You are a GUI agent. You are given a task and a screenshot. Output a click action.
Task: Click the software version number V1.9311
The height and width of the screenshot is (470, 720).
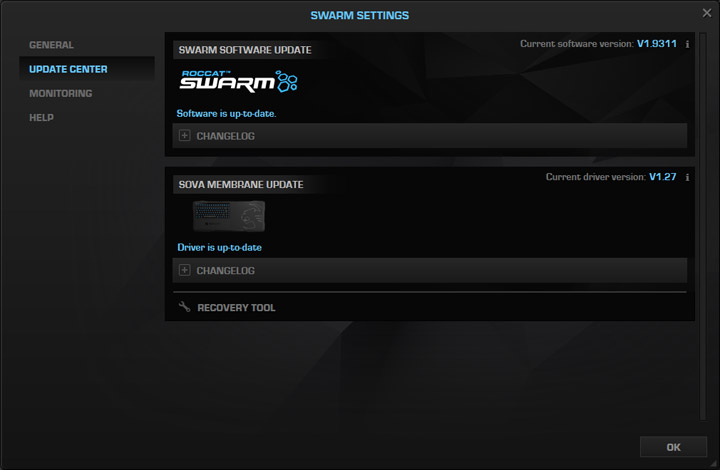(657, 44)
